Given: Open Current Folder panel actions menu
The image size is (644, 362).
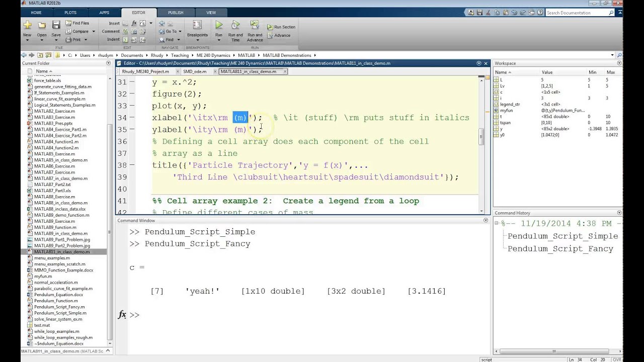Looking at the screenshot, I should pos(108,63).
